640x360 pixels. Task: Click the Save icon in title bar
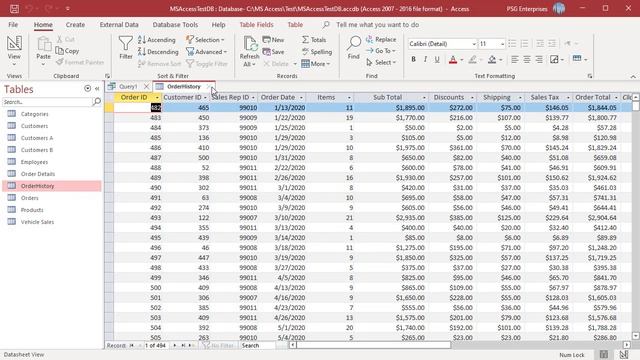tap(14, 9)
